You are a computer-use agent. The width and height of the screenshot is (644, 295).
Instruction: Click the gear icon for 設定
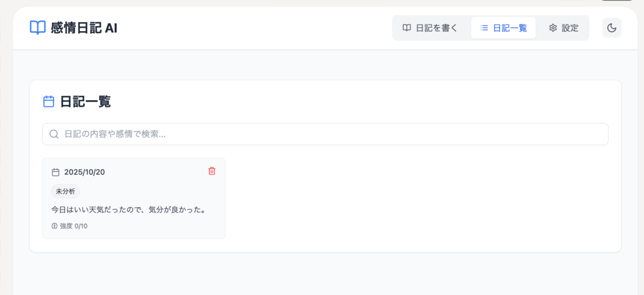553,28
